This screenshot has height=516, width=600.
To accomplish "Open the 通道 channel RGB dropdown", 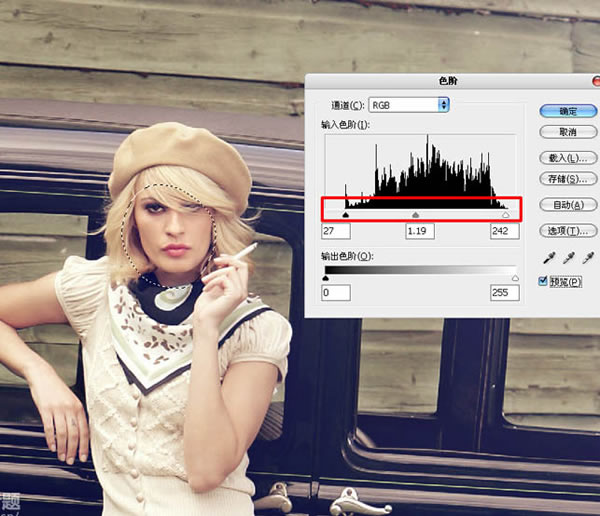I will click(409, 104).
